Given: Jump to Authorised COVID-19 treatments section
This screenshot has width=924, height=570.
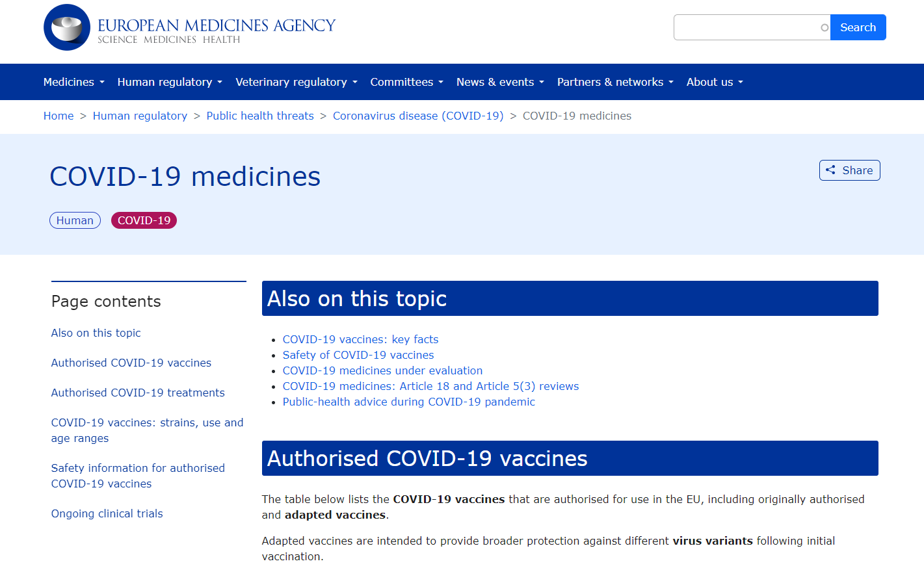Looking at the screenshot, I should tap(138, 393).
